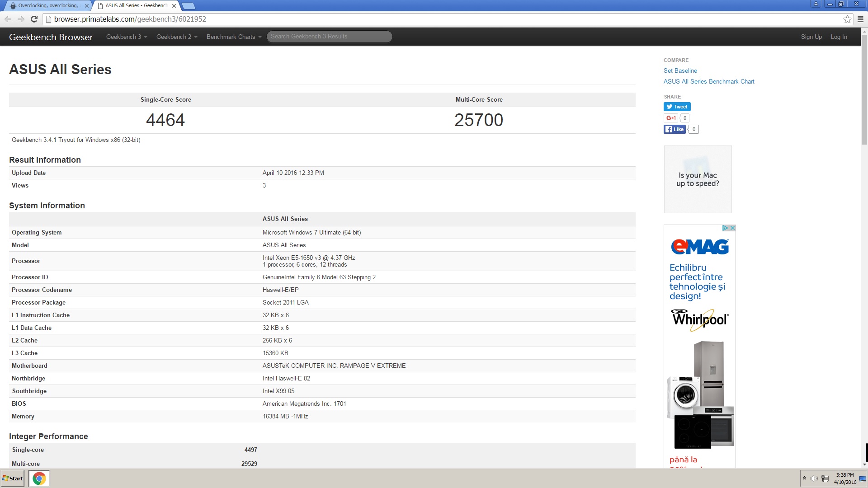Click the Set Baseline link
This screenshot has height=488, width=868.
pyautogui.click(x=680, y=70)
